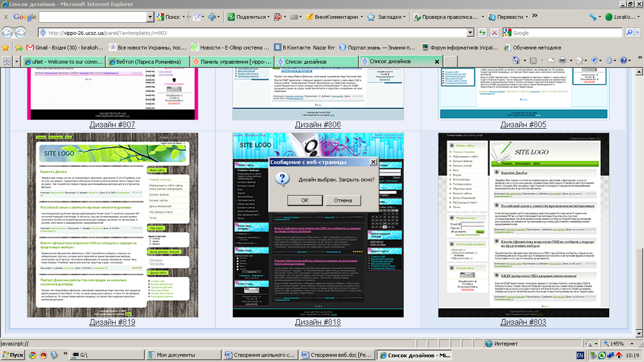Screen dimensions: 644x362
Task: Select the design #803 thumbnail preview
Action: coord(524,225)
